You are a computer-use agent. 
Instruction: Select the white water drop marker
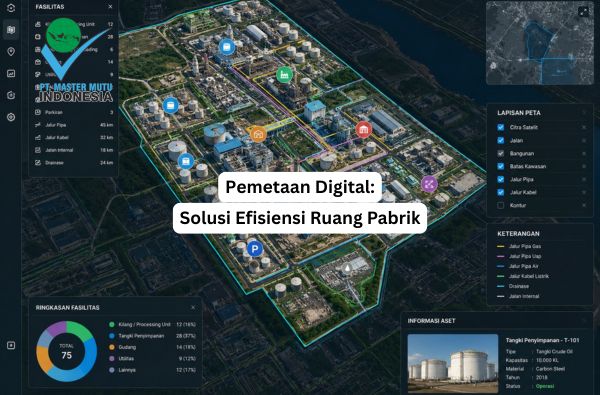coord(347,268)
